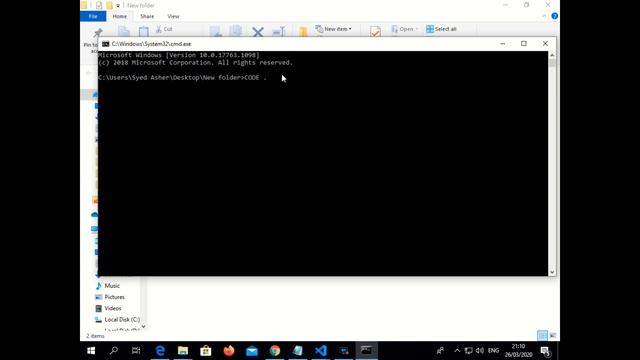Open the remote desktop app on taskbar
Viewport: 640px width, 360px height.
coord(344,351)
